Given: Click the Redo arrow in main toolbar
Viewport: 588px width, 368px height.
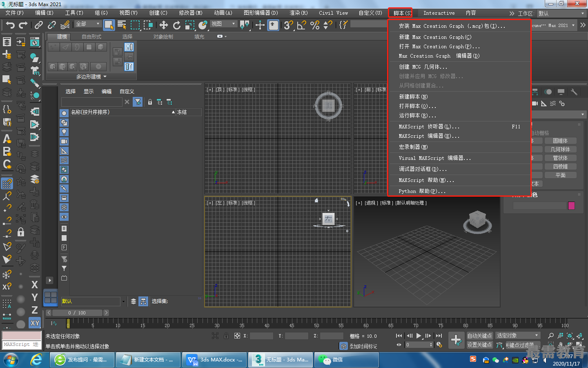Looking at the screenshot, I should click(x=23, y=25).
